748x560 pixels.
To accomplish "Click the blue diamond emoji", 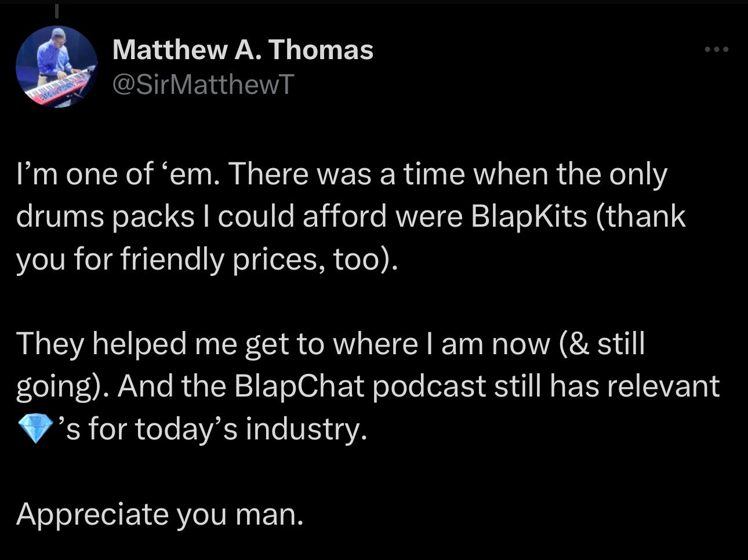I will pos(35,430).
